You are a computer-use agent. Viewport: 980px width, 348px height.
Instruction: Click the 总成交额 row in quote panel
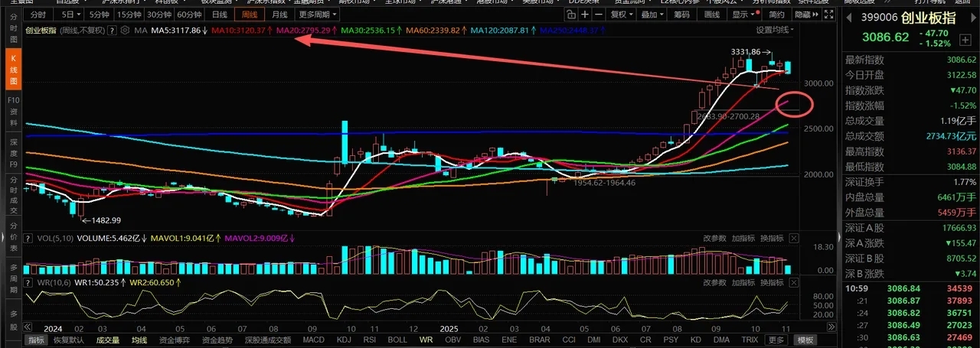click(x=910, y=135)
